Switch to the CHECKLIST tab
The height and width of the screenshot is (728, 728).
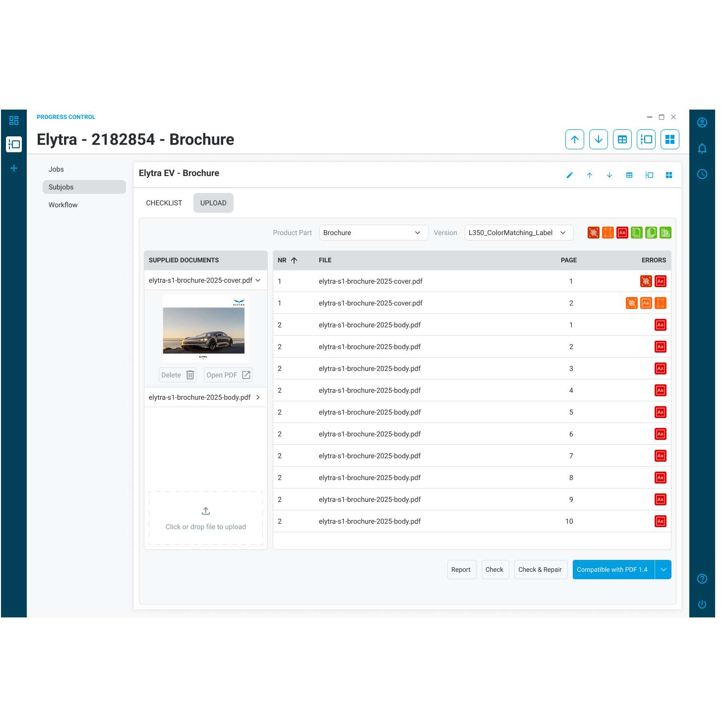coord(164,203)
